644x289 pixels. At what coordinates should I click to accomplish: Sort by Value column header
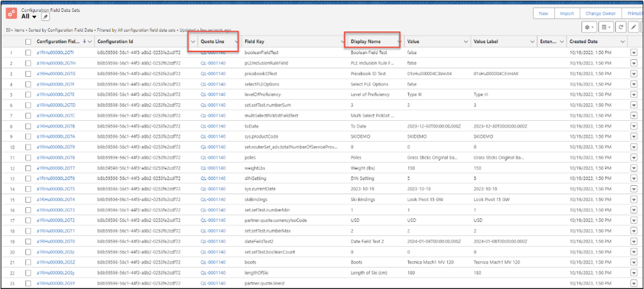coord(413,42)
